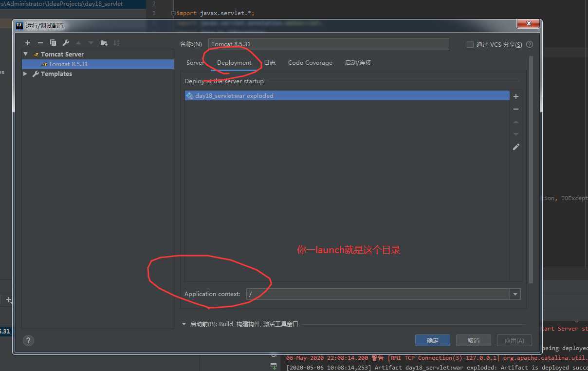Image resolution: width=588 pixels, height=371 pixels.
Task: Expand the before launch section
Action: pos(184,324)
